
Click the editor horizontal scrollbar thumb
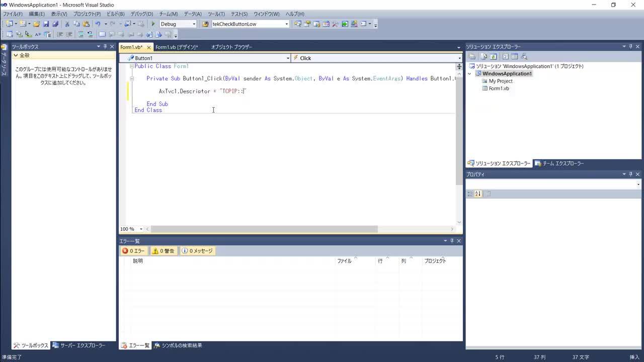264,229
